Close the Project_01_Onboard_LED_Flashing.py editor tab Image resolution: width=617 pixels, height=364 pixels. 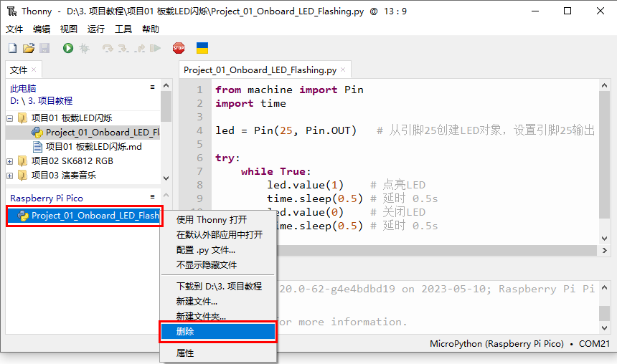pyautogui.click(x=343, y=70)
